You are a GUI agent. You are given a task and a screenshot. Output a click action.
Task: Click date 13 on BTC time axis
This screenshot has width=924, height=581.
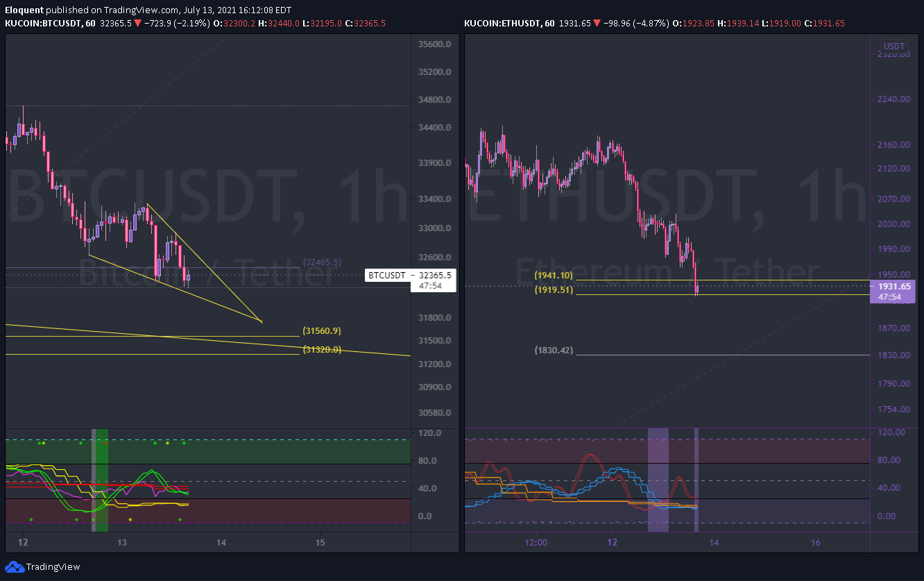tap(122, 542)
